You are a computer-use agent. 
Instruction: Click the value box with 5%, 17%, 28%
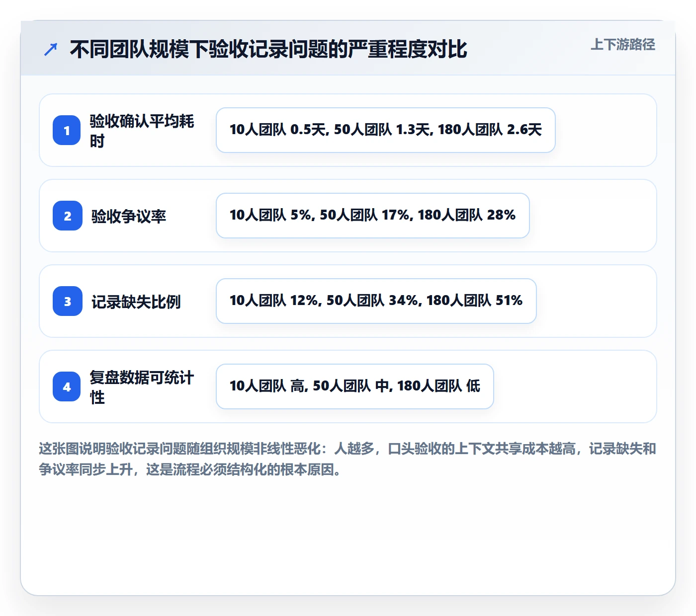click(373, 216)
